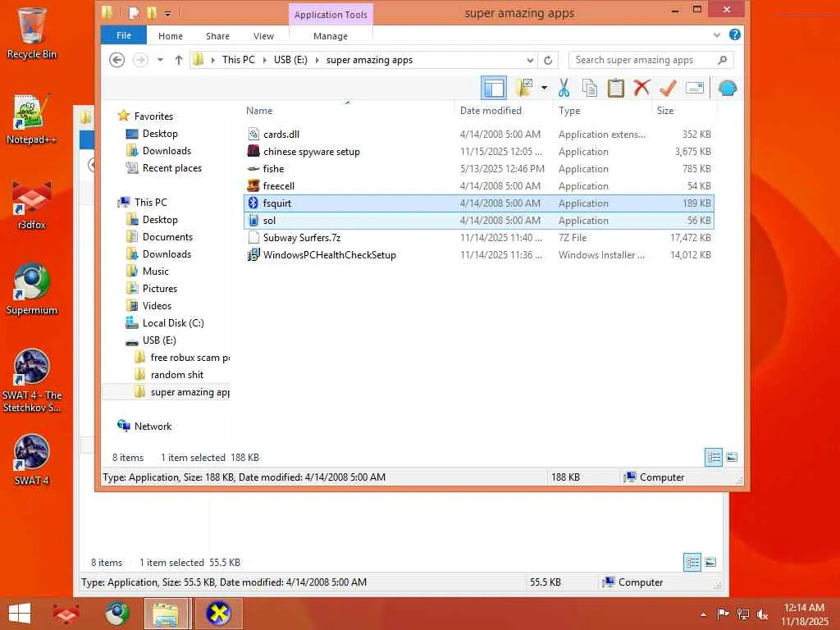This screenshot has height=630, width=840.
Task: Click the Paste clipboard toolbar icon
Action: [x=615, y=88]
